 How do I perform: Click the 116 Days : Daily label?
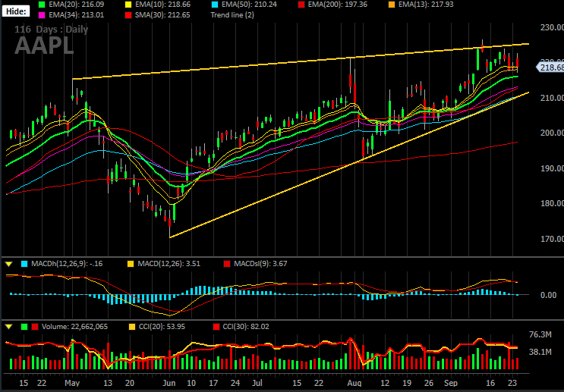(x=51, y=30)
